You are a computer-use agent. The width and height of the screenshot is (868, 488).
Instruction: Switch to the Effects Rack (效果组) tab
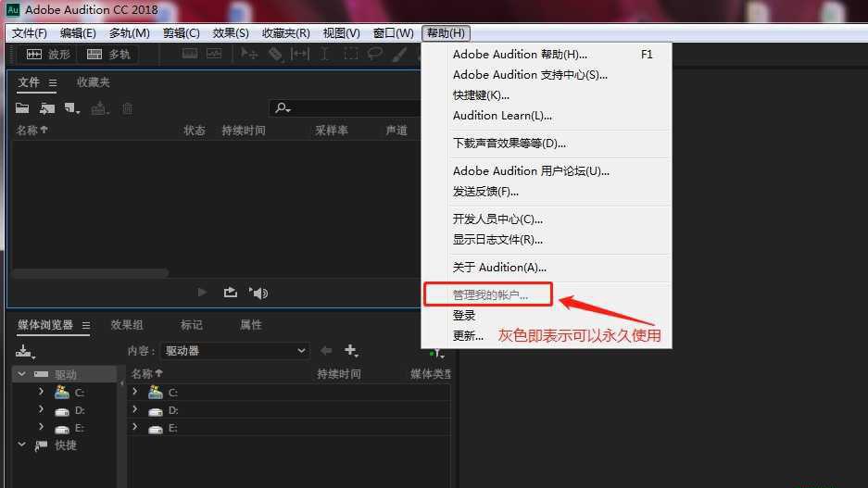pos(127,325)
